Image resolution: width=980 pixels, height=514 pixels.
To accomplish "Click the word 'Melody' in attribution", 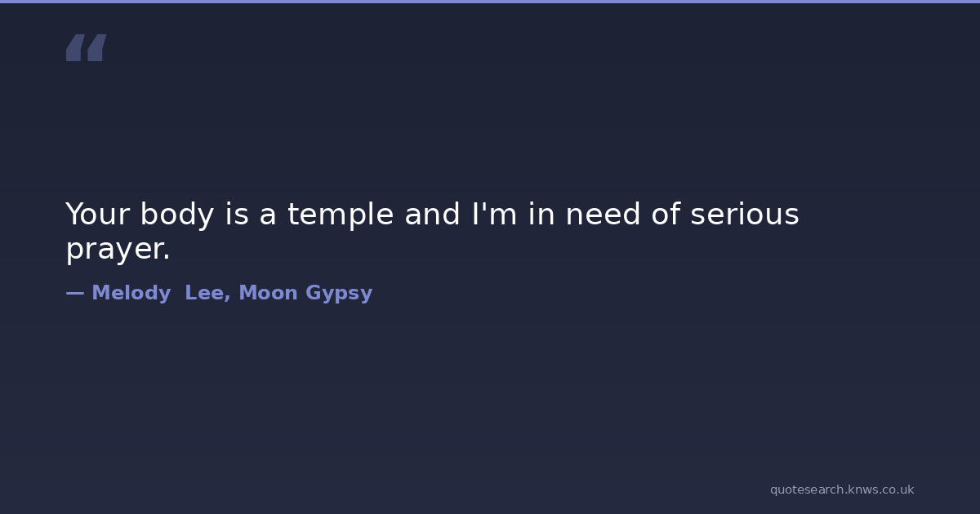I will pyautogui.click(x=131, y=293).
